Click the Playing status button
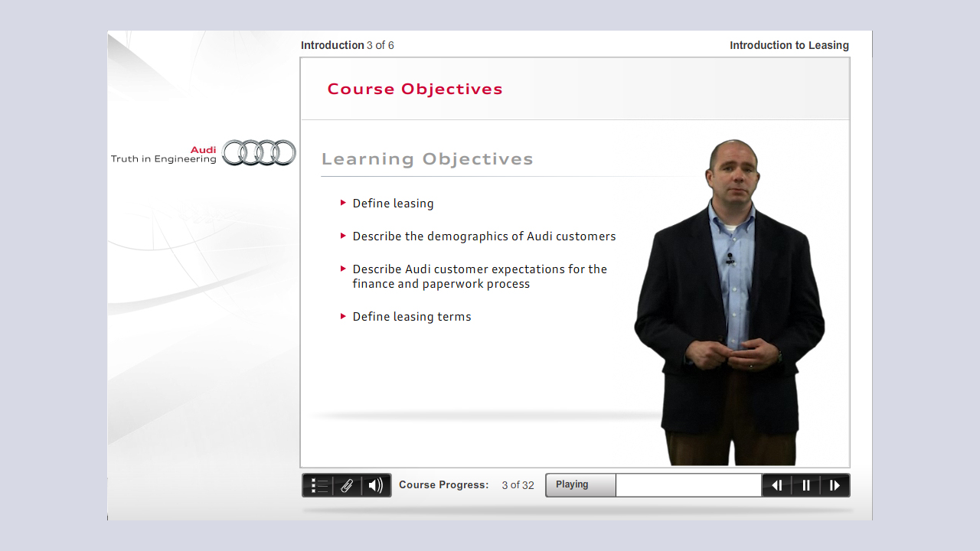980x551 pixels. 580,484
